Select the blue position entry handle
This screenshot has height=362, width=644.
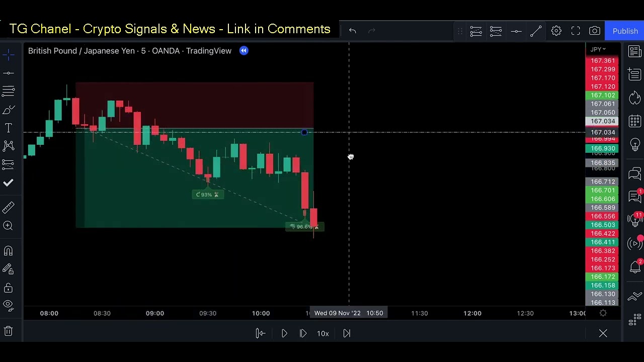[x=304, y=132]
